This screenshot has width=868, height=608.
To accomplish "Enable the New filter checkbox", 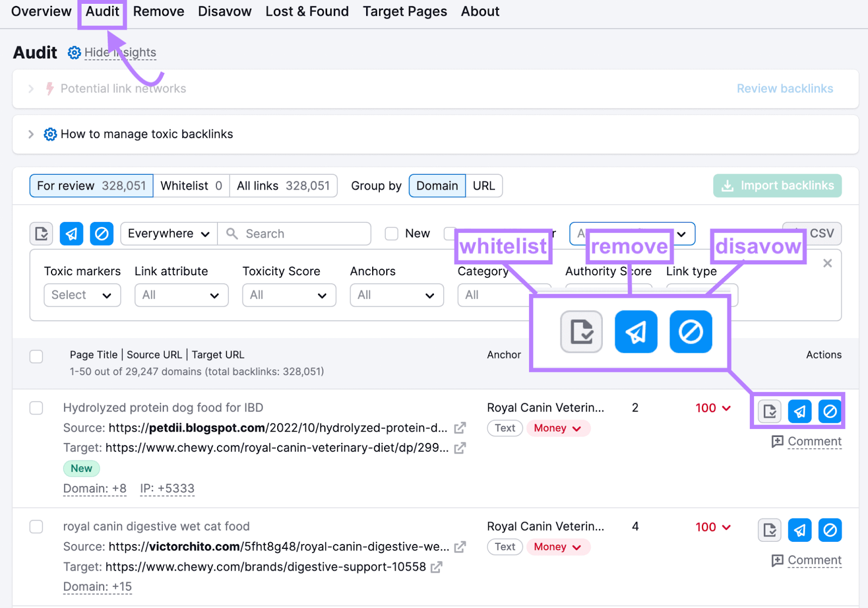I will (391, 233).
